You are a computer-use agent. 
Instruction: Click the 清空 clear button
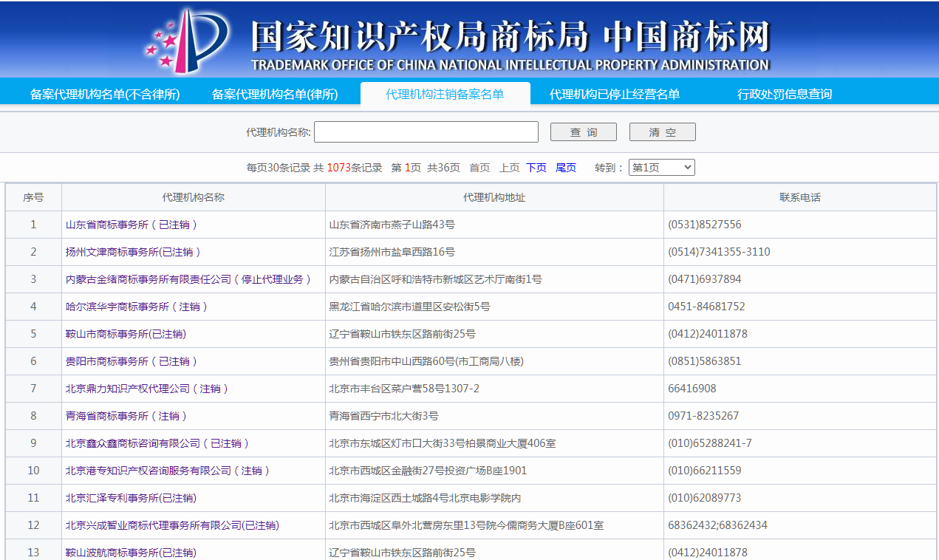pos(663,132)
